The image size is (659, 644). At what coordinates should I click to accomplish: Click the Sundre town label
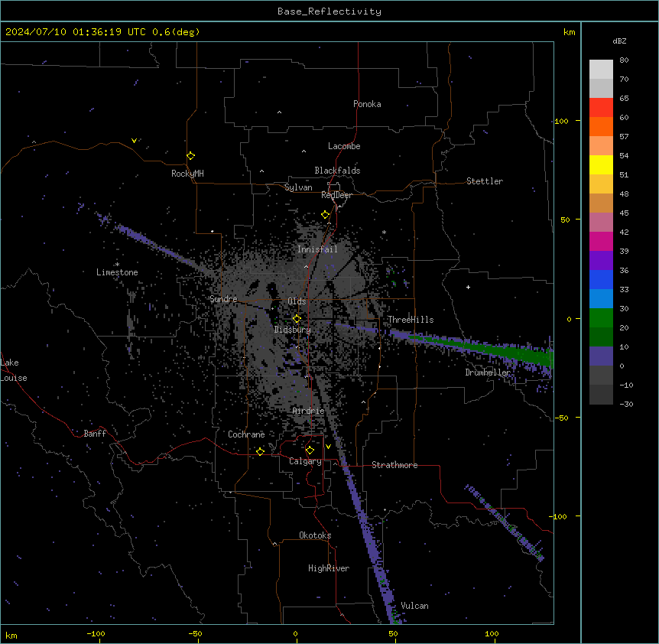pyautogui.click(x=223, y=299)
